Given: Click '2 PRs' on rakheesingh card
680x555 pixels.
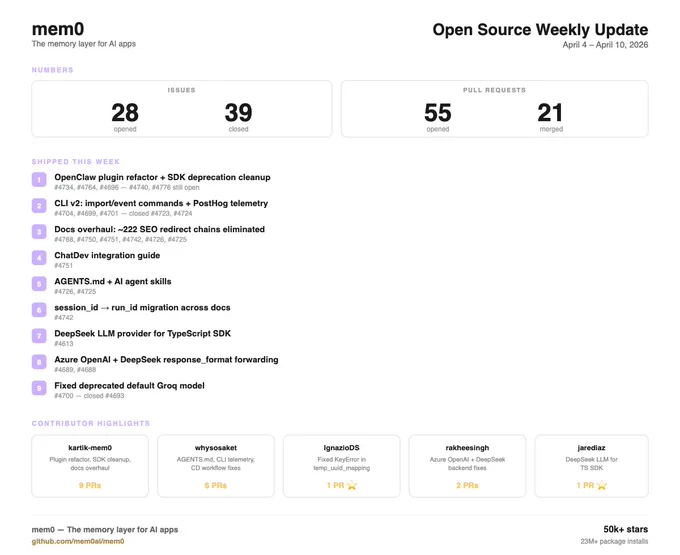Looking at the screenshot, I should point(467,485).
